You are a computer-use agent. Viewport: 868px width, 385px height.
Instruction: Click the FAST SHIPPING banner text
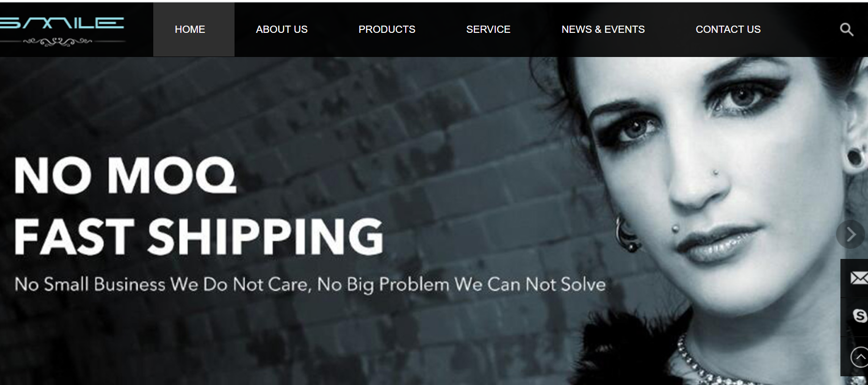coord(199,236)
